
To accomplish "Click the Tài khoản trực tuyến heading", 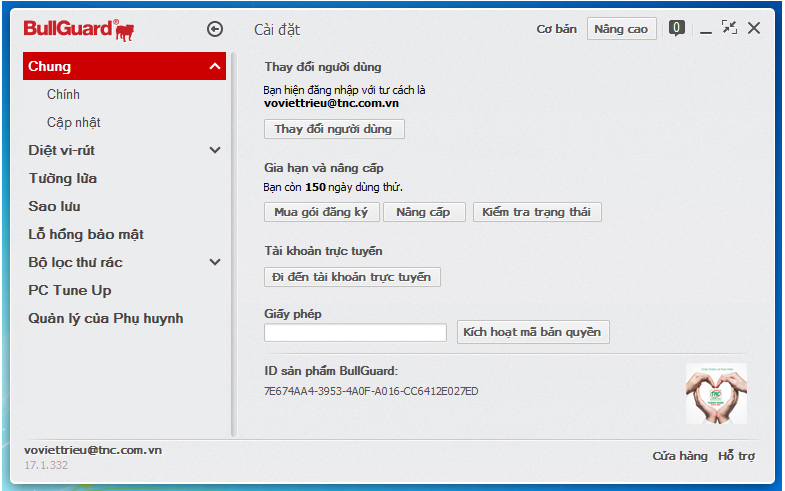I will point(323,251).
